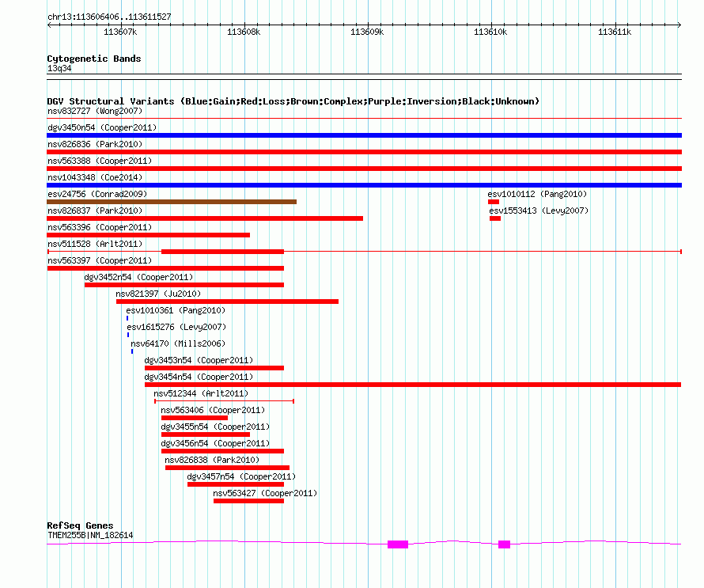
Task: Select the small esv1553413 (Levy2007) red bar
Action: click(494, 218)
